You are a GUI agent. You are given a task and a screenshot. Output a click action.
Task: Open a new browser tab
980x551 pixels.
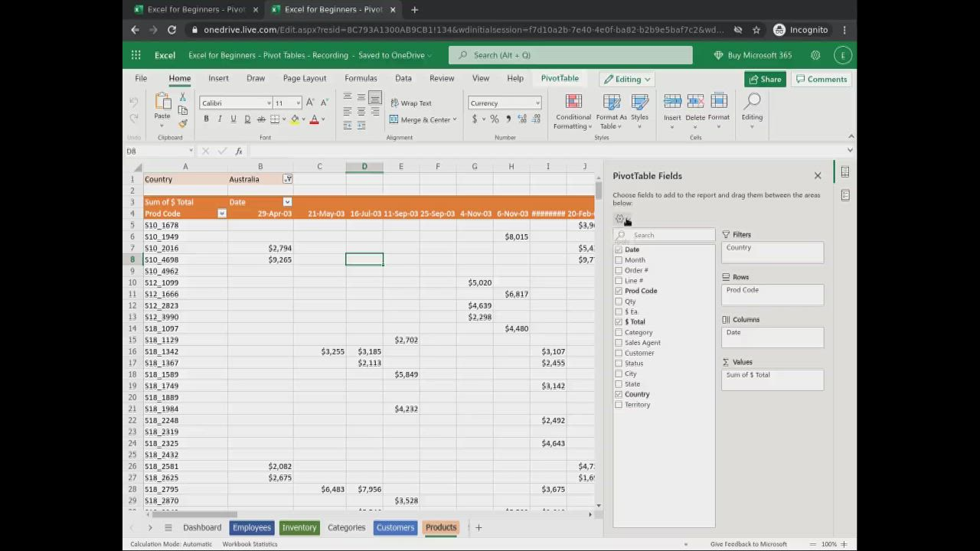click(414, 9)
